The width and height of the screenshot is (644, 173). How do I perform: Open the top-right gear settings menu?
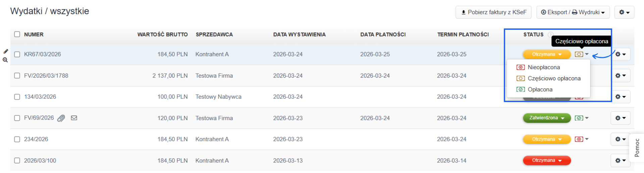tap(624, 12)
